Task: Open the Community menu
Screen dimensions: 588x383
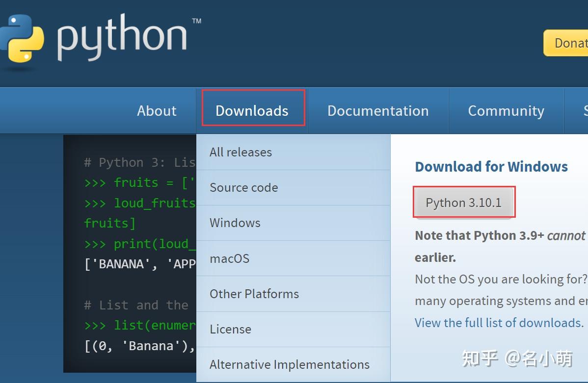Action: 506,111
